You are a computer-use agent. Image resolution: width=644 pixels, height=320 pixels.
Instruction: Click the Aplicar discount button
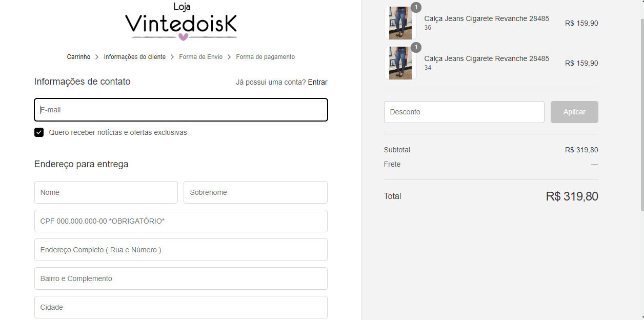[x=574, y=112]
